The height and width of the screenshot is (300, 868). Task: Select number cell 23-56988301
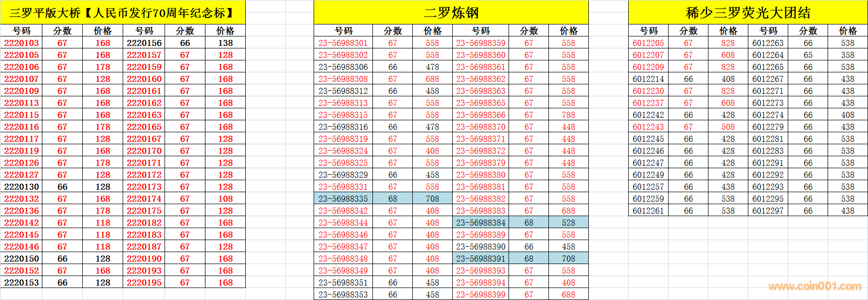point(343,43)
